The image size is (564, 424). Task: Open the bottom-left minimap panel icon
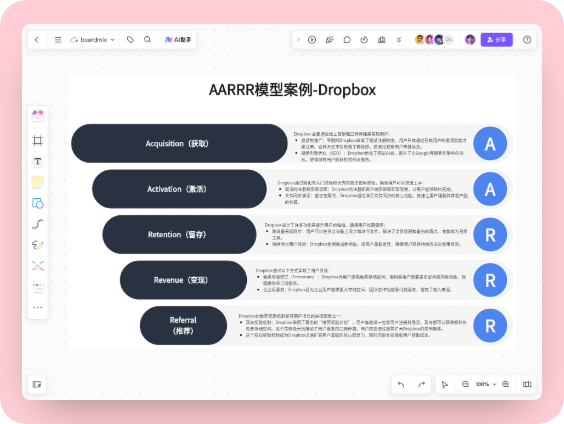[x=37, y=384]
